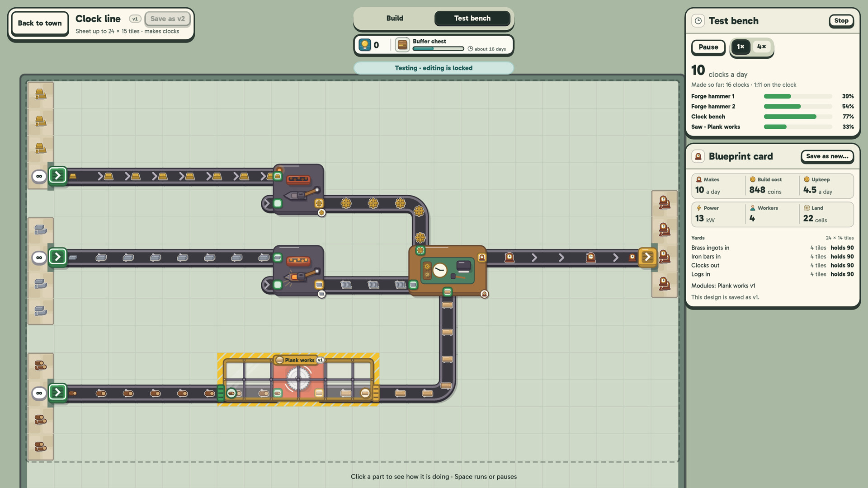Click the Upkeep 4.5 a day stat
This screenshot has height=488, width=868.
[826, 186]
